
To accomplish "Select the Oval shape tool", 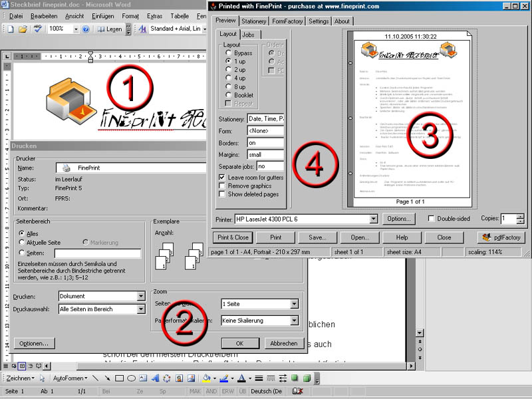I will [x=132, y=378].
